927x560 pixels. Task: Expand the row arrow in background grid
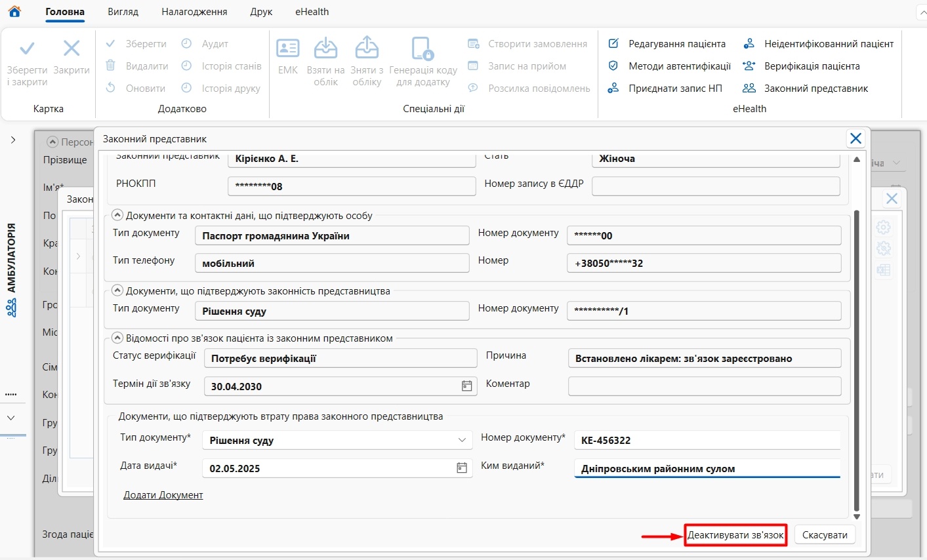tap(78, 256)
